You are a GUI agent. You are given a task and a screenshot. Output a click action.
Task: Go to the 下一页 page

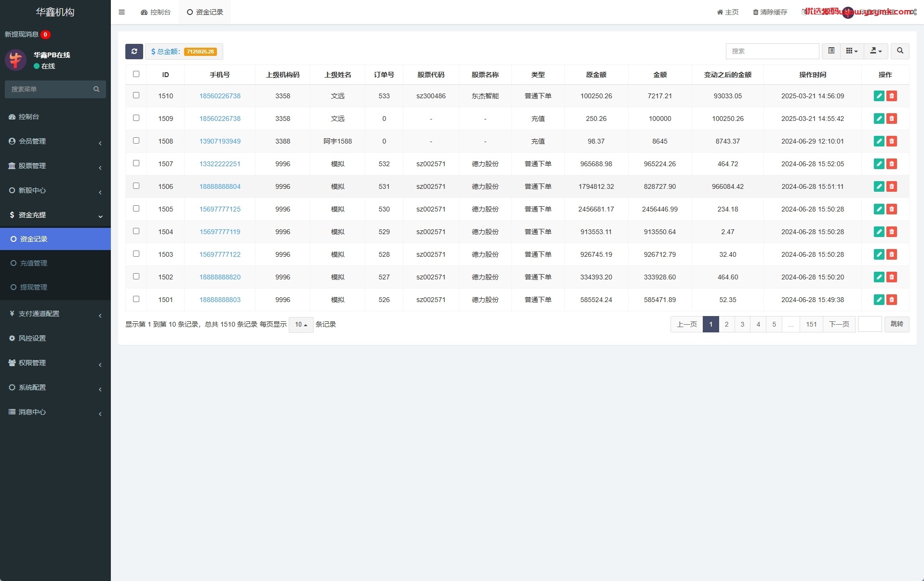coord(839,324)
